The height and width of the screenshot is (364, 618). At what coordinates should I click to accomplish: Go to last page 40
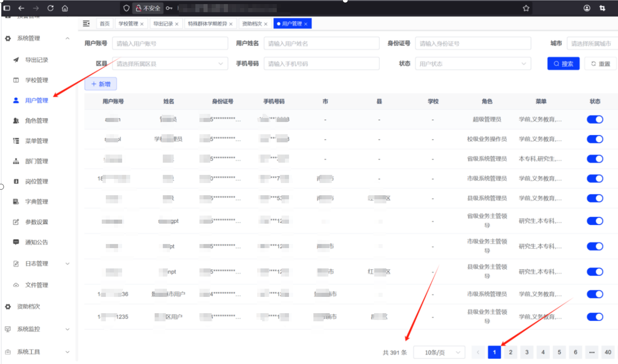pos(608,352)
